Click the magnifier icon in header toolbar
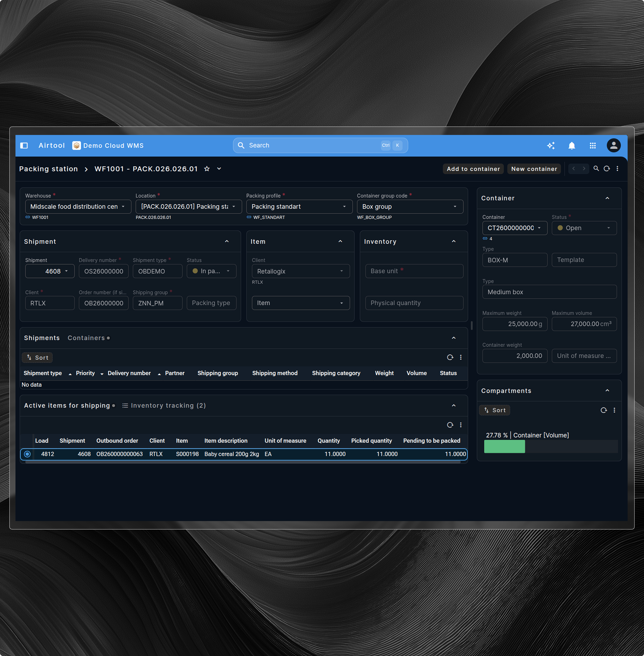 coord(596,168)
